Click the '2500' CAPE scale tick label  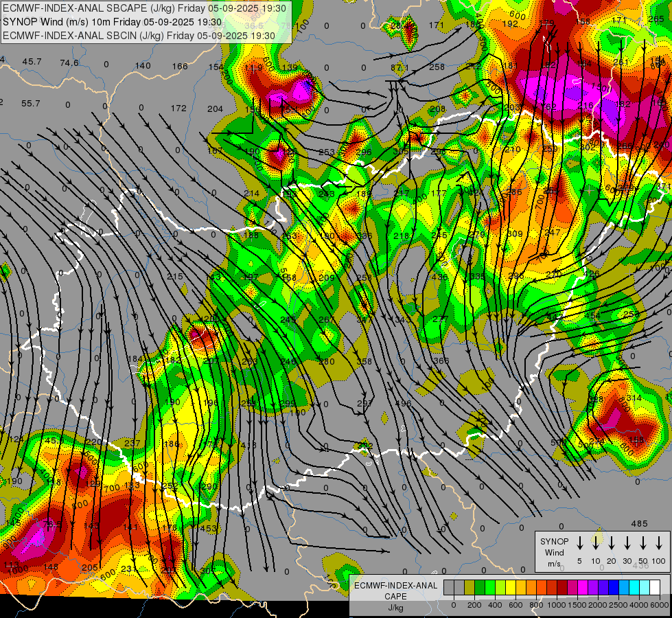618,605
